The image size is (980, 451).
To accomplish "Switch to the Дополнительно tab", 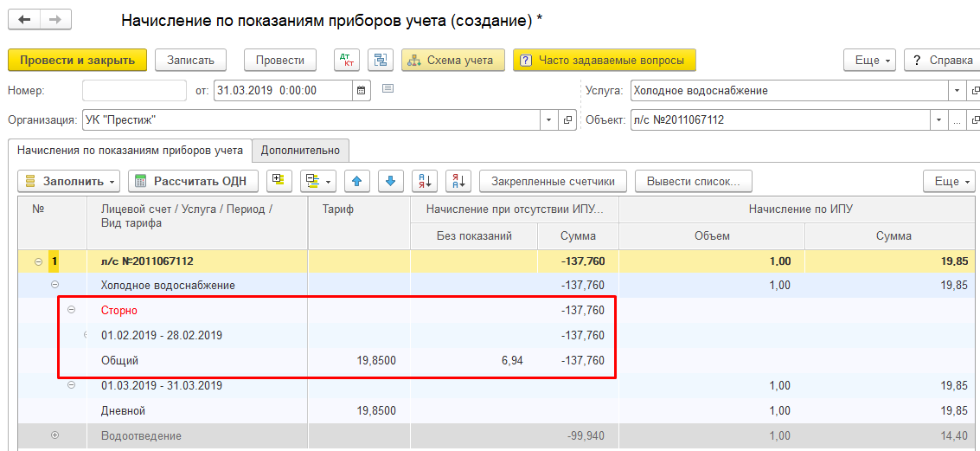I will (x=301, y=150).
